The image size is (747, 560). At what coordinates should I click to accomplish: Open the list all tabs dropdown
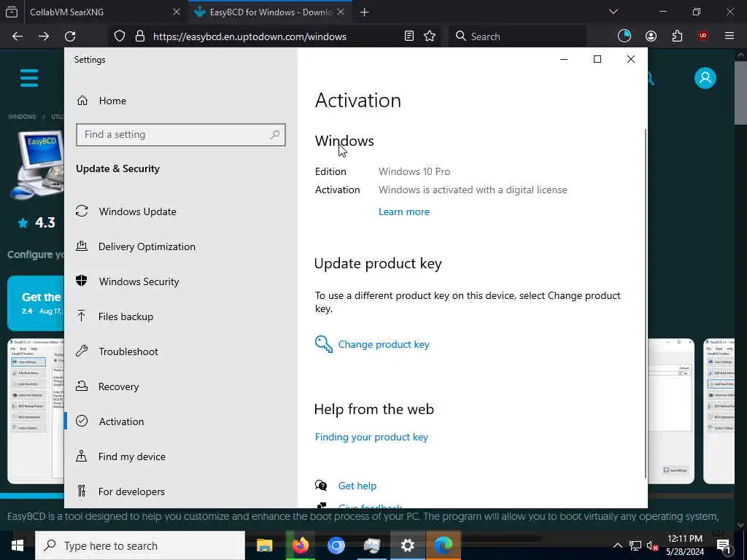[614, 12]
